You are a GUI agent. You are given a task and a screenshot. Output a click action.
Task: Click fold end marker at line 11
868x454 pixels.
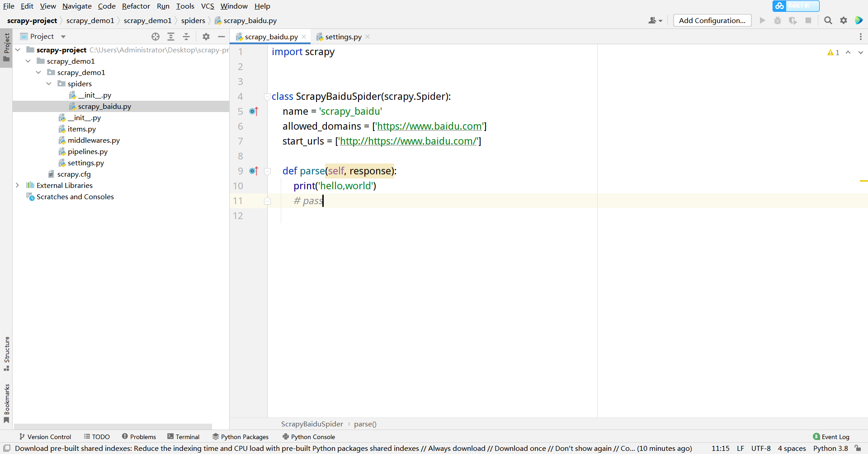(x=267, y=201)
